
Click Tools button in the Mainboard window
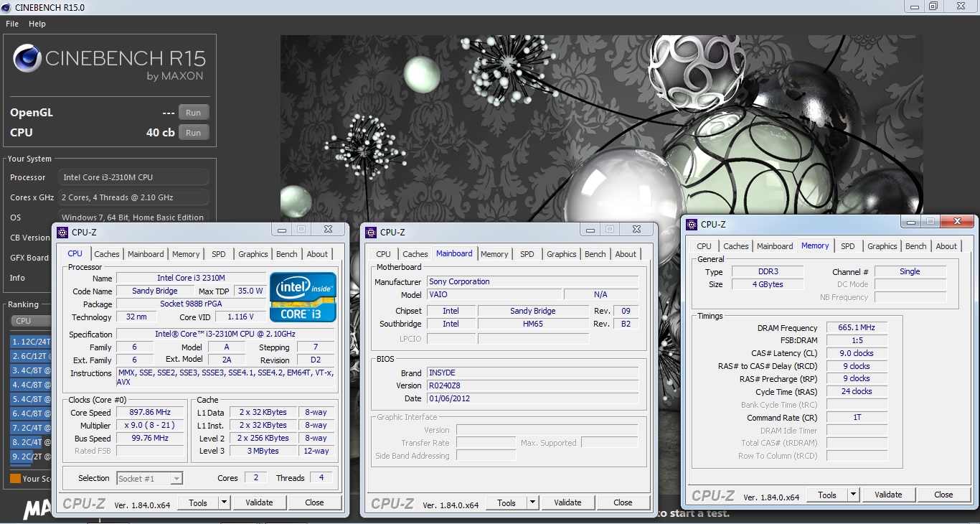507,502
